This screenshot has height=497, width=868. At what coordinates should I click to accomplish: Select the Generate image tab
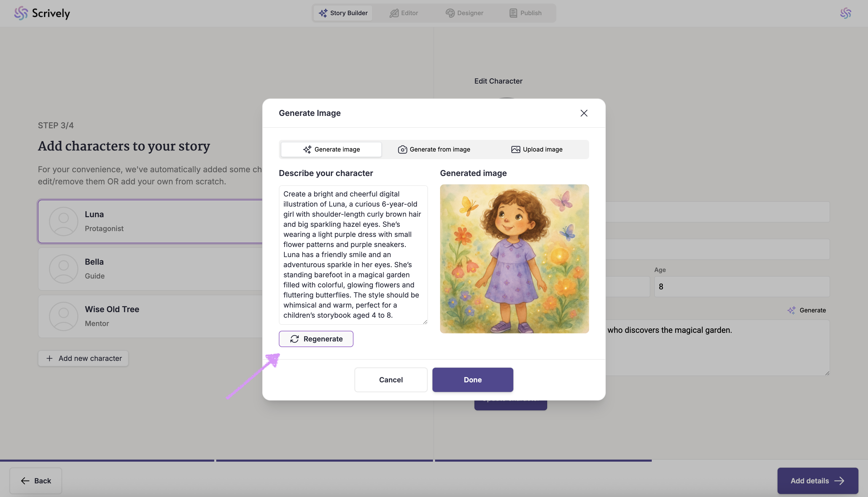[x=331, y=149]
